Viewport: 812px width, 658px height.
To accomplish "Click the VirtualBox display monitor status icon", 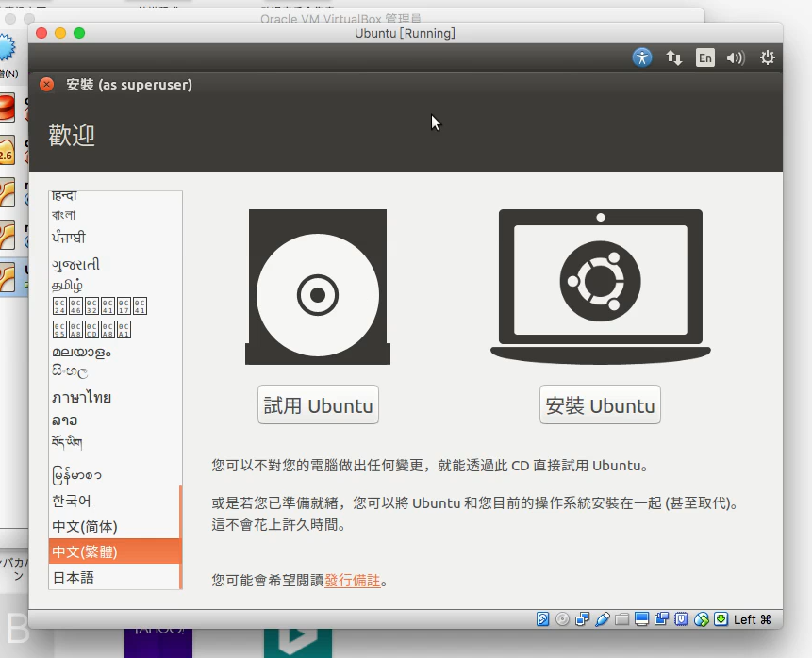I will point(641,619).
